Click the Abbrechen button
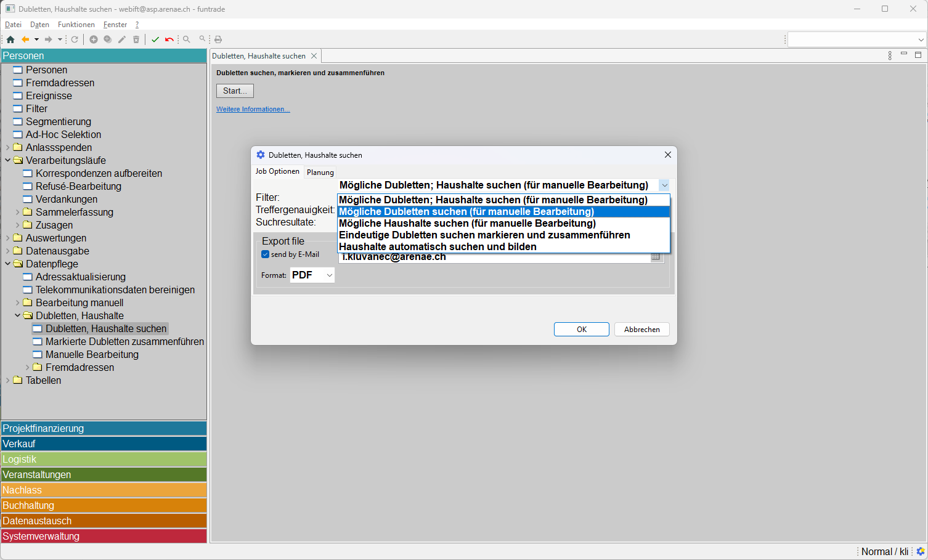Viewport: 928px width, 560px height. [x=641, y=330]
